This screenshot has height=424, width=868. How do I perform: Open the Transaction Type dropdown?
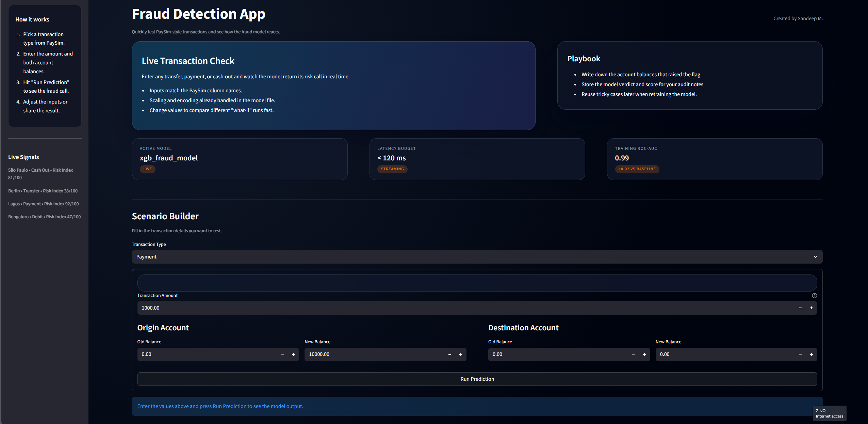477,257
